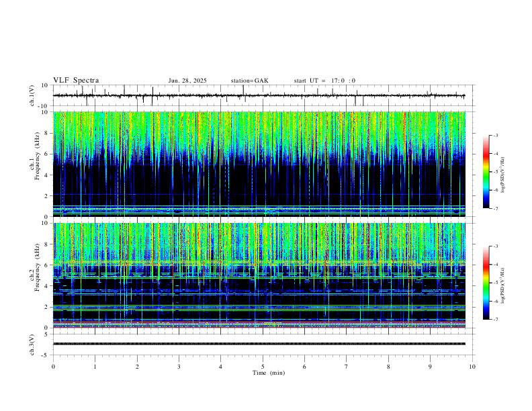Click the log(PSD) label beside ch.2 colorbar
532x411 pixels.
[x=502, y=285]
